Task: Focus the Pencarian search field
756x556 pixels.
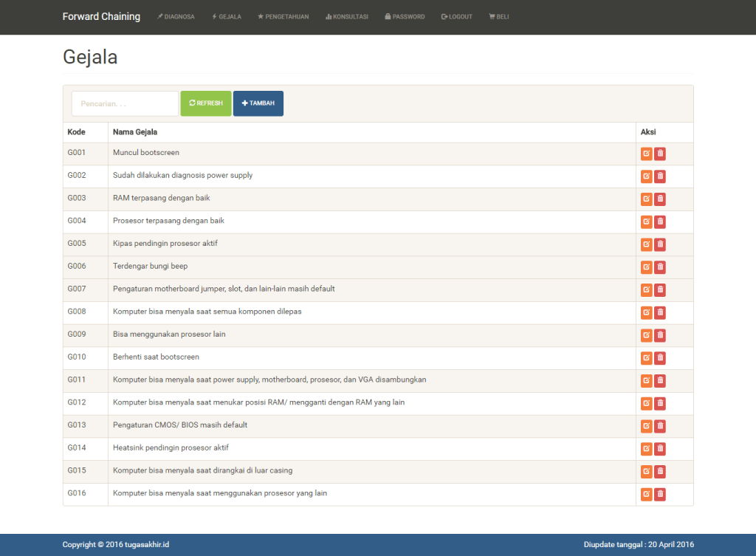Action: point(125,103)
